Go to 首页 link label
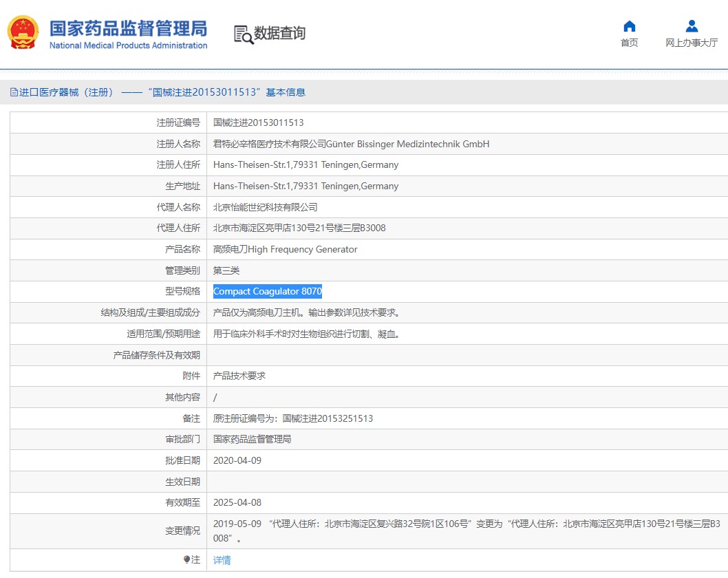The width and height of the screenshot is (728, 578). pyautogui.click(x=629, y=43)
